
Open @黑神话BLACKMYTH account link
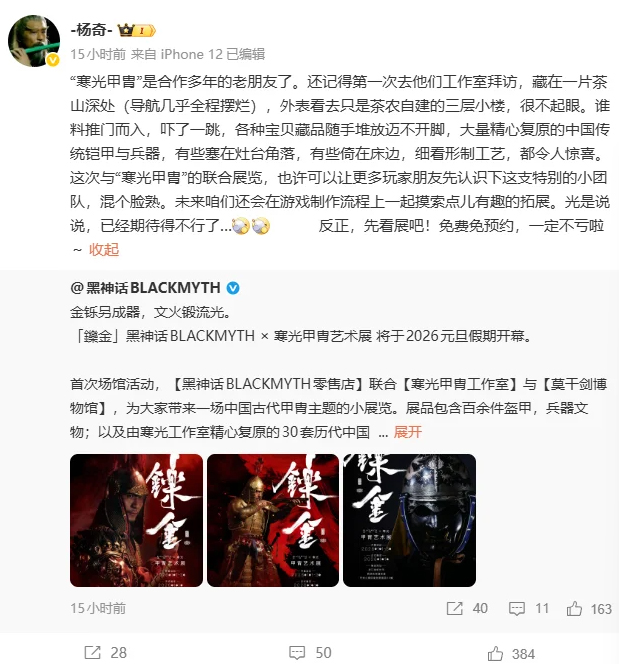[145, 288]
